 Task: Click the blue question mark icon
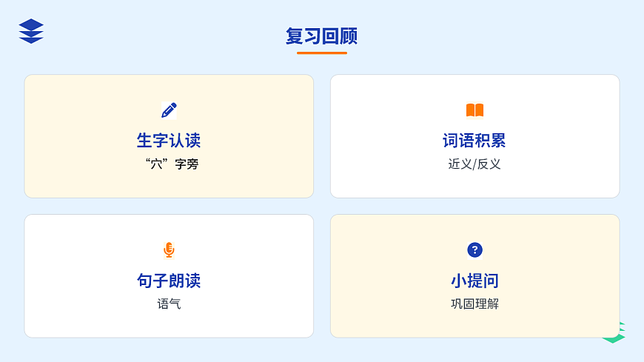tap(474, 250)
